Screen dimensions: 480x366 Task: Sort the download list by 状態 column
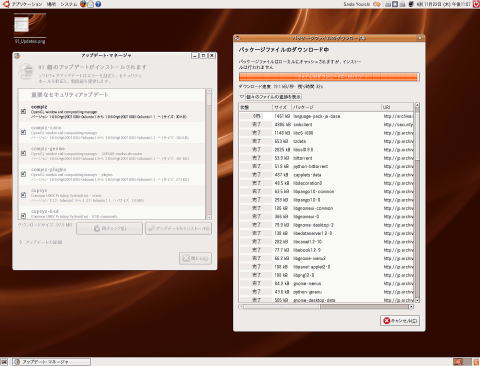coord(256,107)
